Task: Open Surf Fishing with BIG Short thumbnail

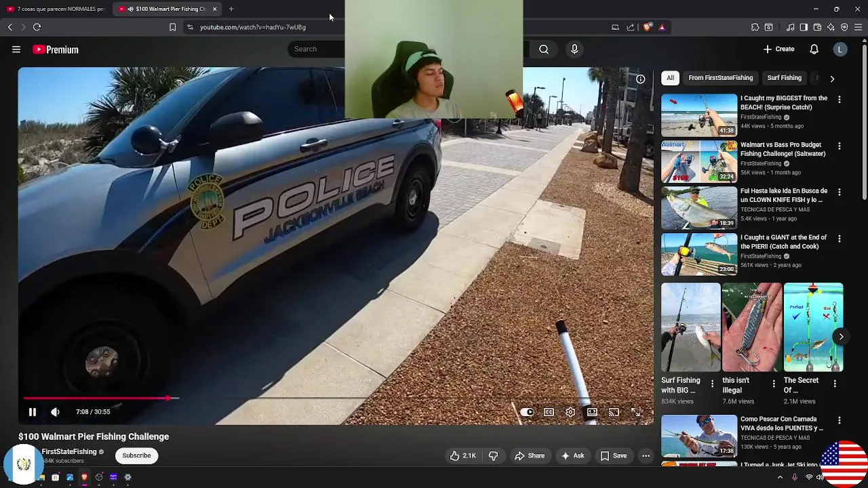Action: [x=690, y=327]
